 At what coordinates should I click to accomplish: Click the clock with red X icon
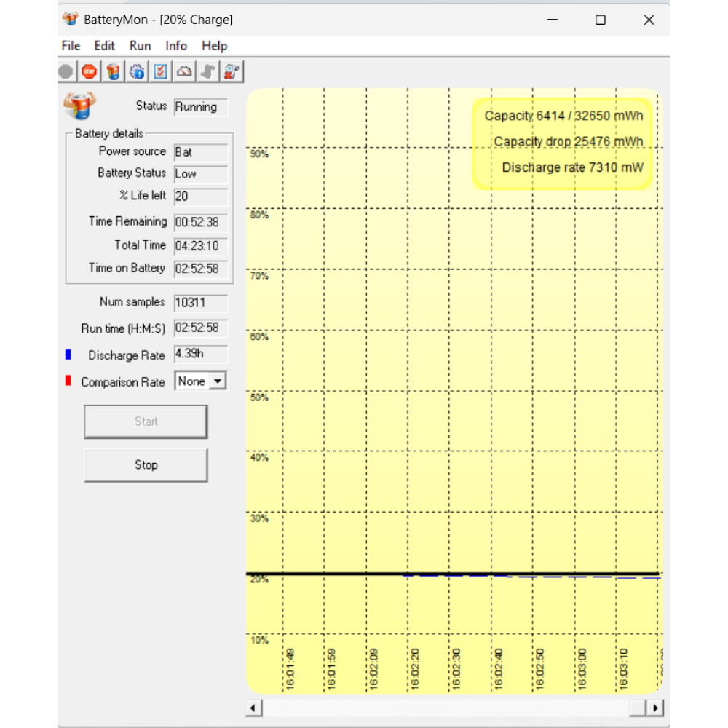click(232, 71)
